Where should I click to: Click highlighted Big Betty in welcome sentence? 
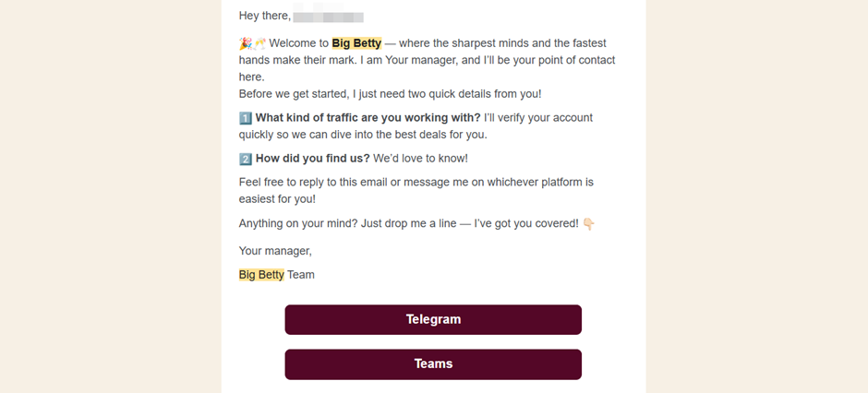356,43
